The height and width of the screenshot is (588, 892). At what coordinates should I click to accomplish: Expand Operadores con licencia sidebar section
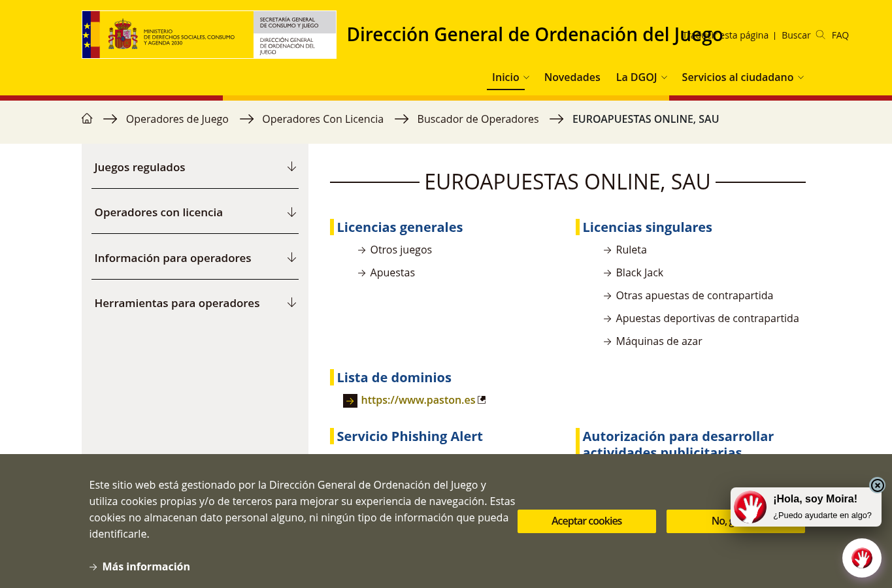tap(195, 212)
